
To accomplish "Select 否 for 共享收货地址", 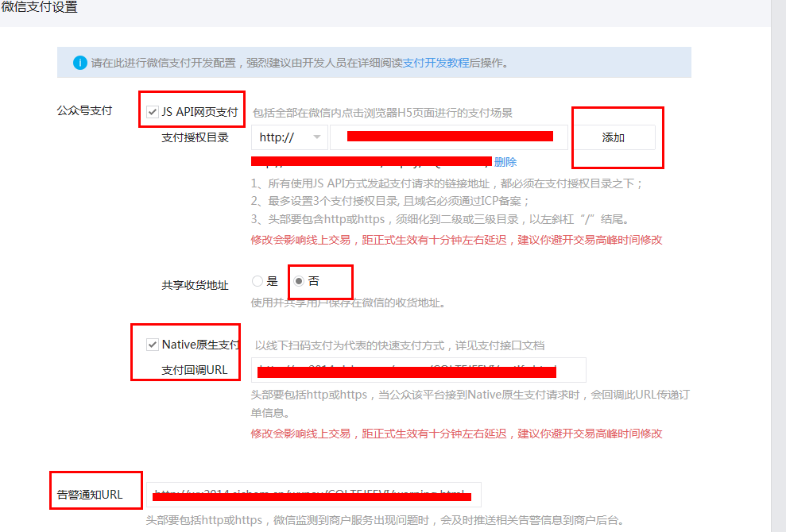I will (x=299, y=281).
